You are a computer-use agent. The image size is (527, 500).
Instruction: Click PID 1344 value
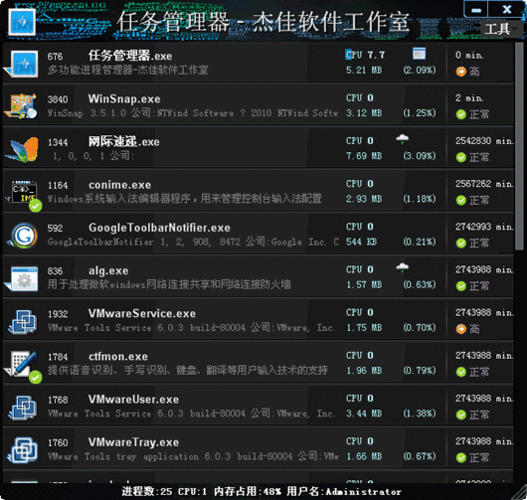point(58,142)
